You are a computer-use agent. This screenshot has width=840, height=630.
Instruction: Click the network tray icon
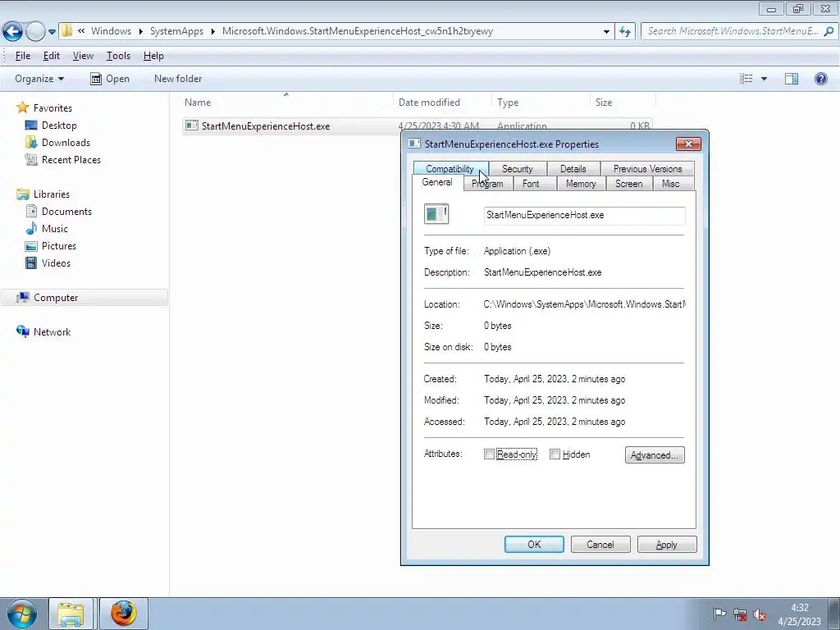(740, 614)
